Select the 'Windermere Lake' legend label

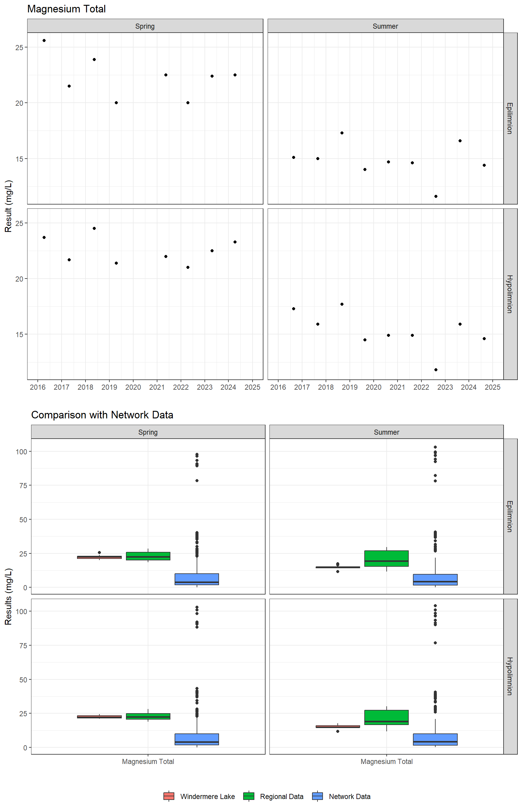coord(208,796)
